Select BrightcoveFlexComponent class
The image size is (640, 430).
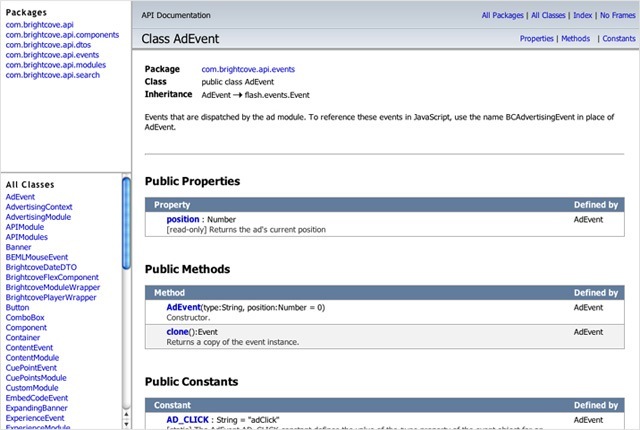coord(52,277)
